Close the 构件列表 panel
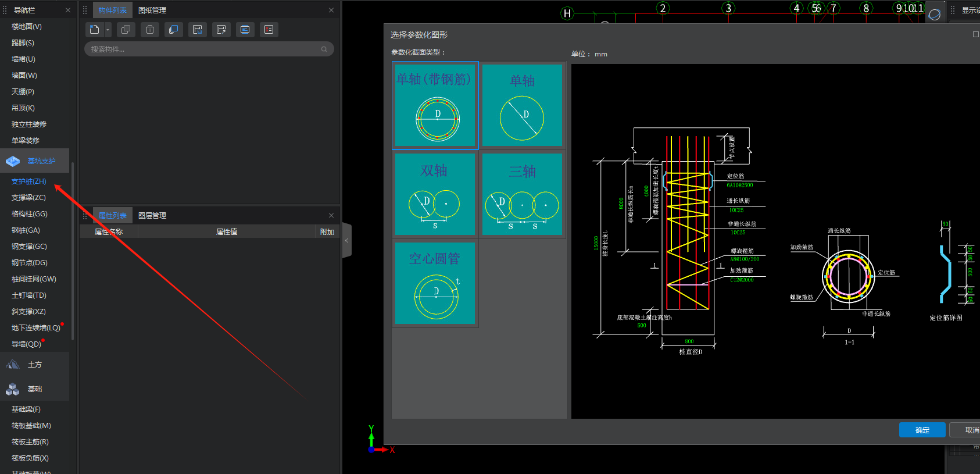The image size is (980, 474). coord(331,10)
